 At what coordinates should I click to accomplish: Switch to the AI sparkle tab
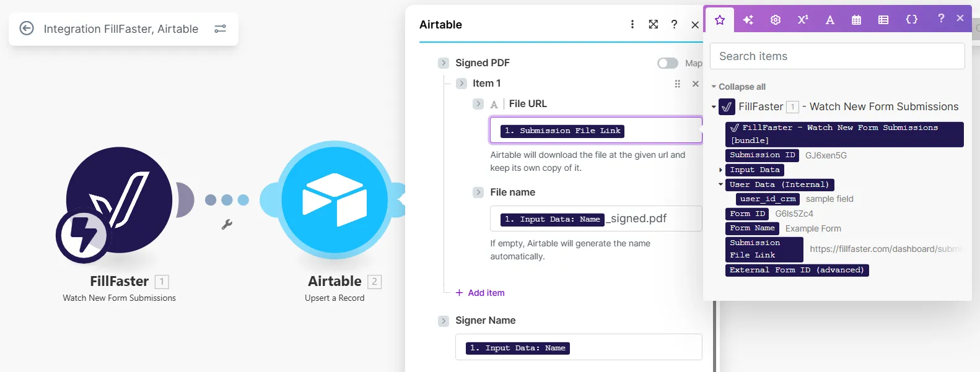748,20
